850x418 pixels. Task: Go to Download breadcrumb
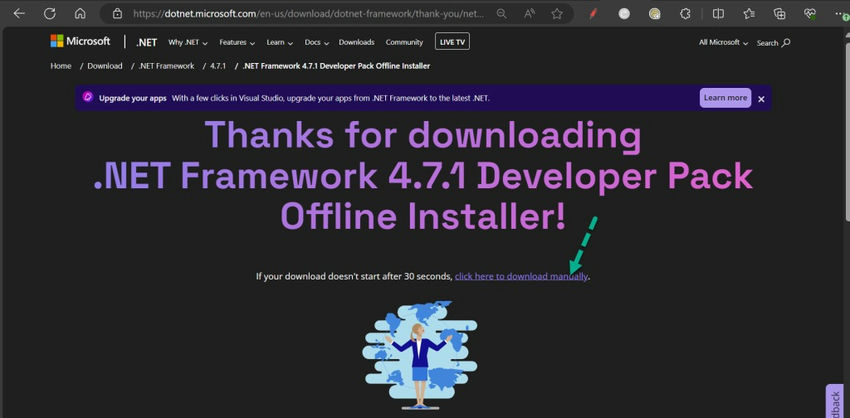pyautogui.click(x=105, y=66)
